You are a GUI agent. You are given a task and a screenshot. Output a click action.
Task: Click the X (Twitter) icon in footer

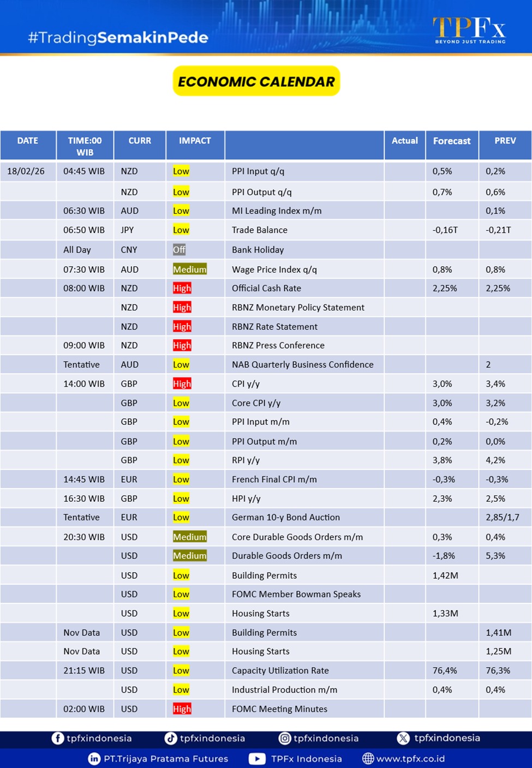(403, 738)
